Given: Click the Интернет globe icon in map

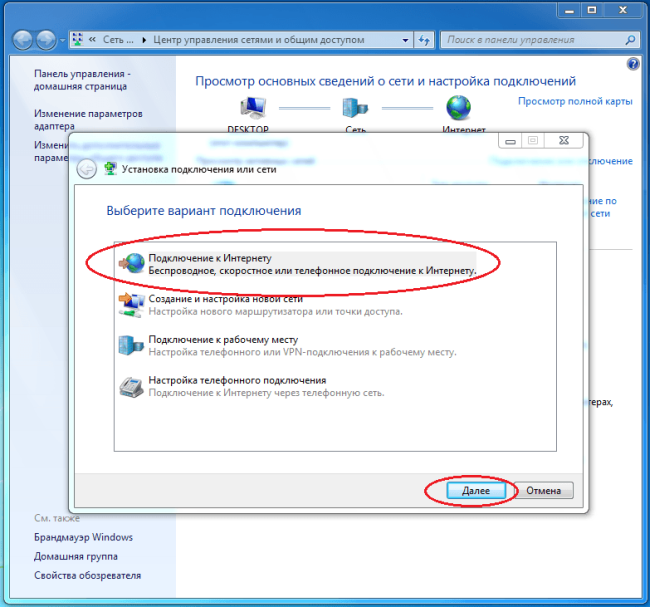Looking at the screenshot, I should tap(458, 107).
